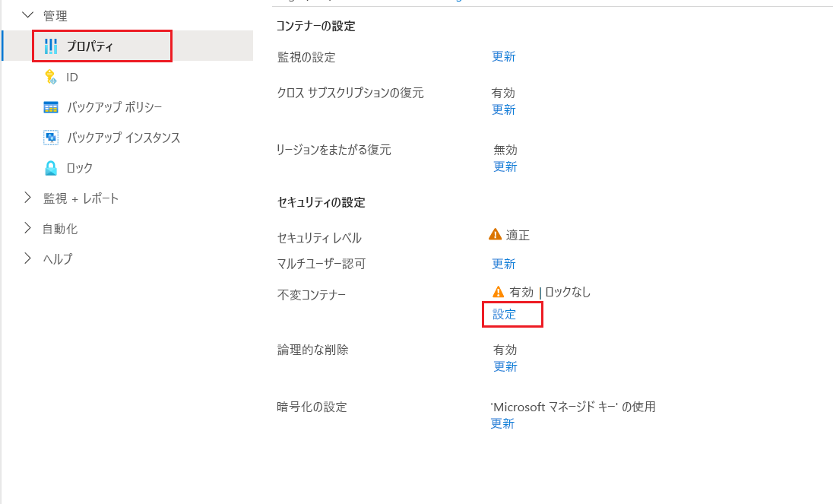Click the プロパティ bars icon in sidebar

(51, 46)
